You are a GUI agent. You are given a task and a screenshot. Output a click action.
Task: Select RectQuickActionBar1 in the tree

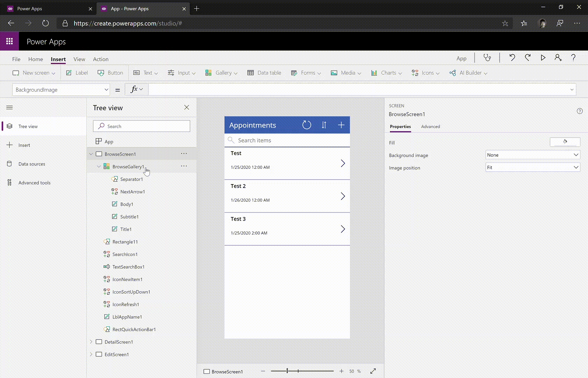pyautogui.click(x=134, y=329)
